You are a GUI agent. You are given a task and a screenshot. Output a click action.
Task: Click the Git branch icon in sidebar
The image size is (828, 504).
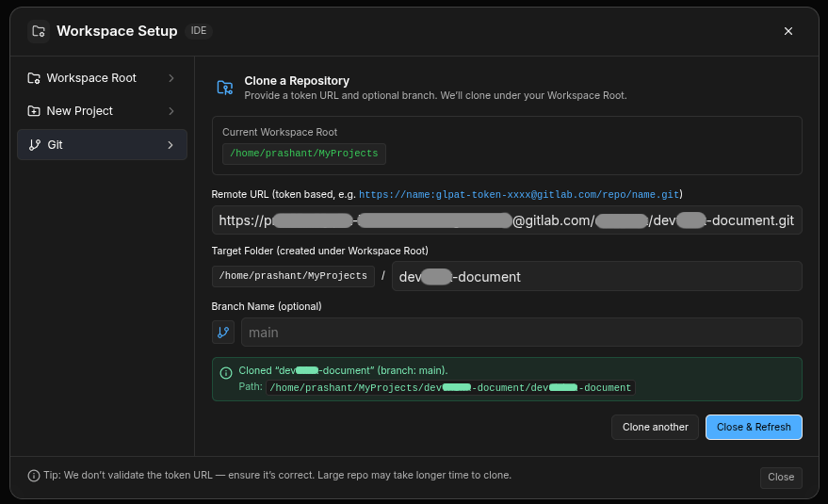35,145
